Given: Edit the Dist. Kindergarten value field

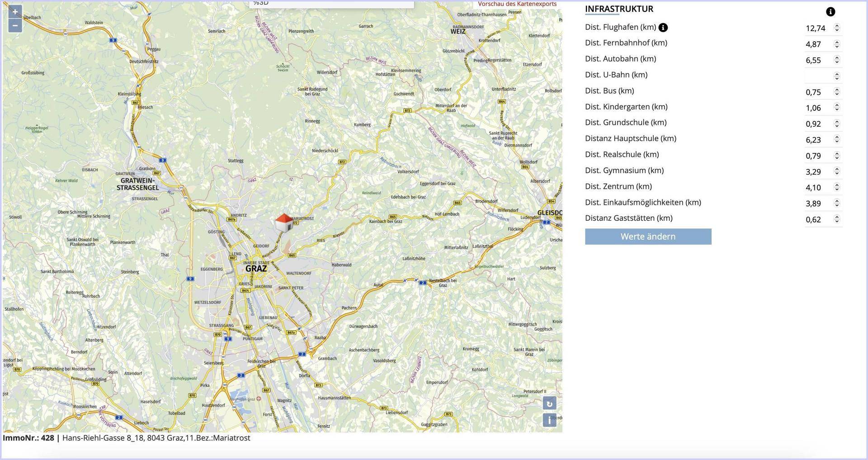Looking at the screenshot, I should [817, 108].
